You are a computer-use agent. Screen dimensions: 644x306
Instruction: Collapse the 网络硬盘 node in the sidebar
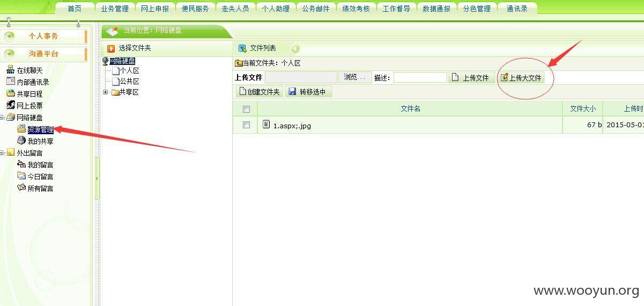click(x=3, y=118)
